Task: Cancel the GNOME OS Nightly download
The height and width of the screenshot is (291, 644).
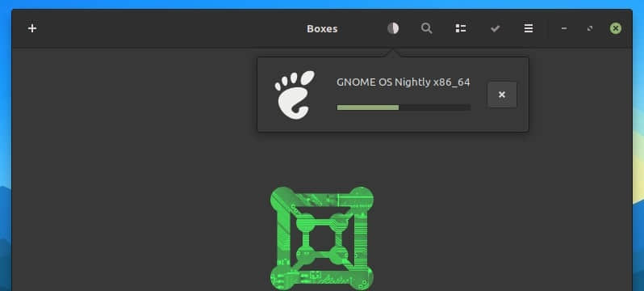Action: click(x=502, y=95)
